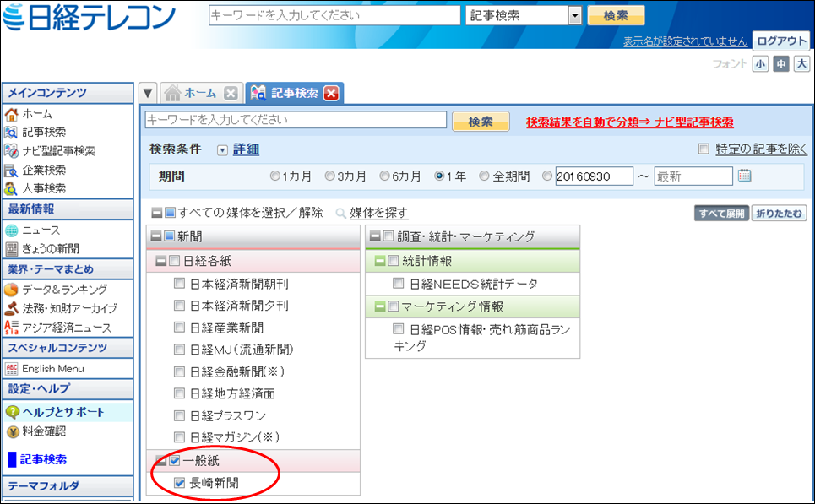The image size is (815, 504).
Task: Click the top header keyword input
Action: [x=334, y=15]
